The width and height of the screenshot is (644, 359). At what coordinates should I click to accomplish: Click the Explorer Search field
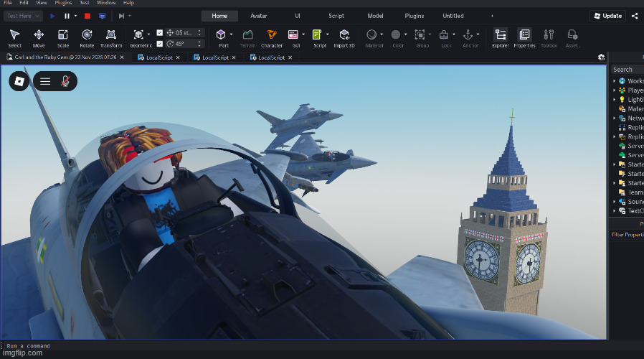(628, 70)
